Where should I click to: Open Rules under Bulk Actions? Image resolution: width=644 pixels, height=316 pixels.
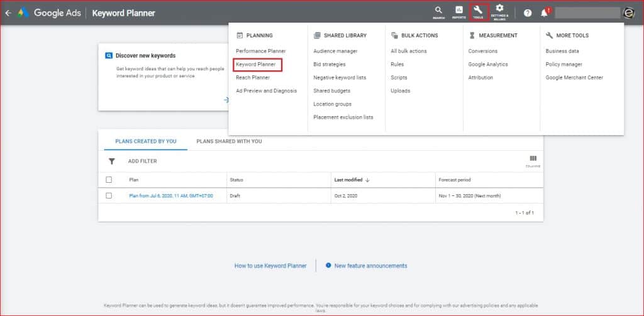pos(397,65)
